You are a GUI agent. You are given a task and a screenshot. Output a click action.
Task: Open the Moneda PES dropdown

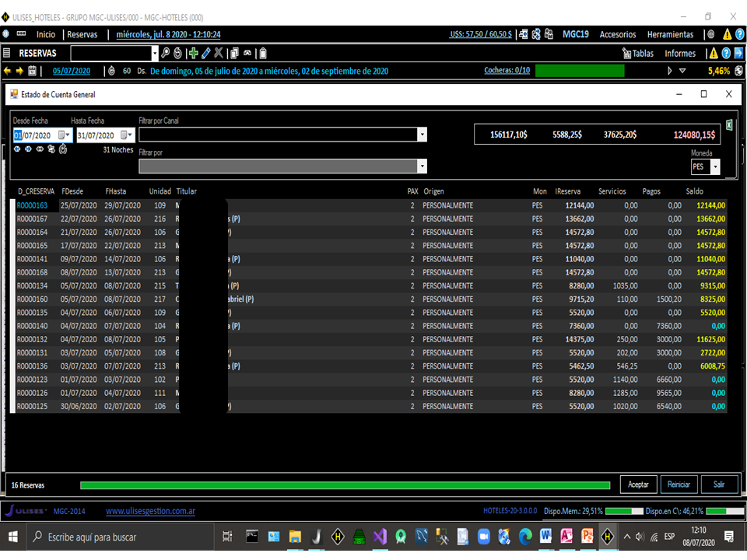click(715, 167)
